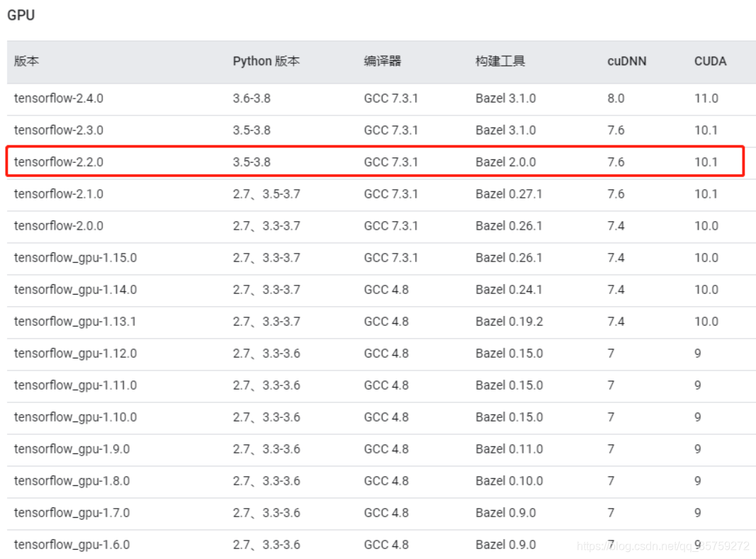Click Bazel 0.26.1 in tensorflow-2.0.0 row

(509, 226)
